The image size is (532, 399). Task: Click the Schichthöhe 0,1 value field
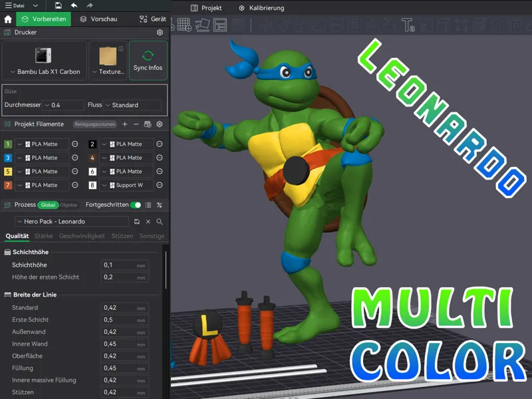124,265
